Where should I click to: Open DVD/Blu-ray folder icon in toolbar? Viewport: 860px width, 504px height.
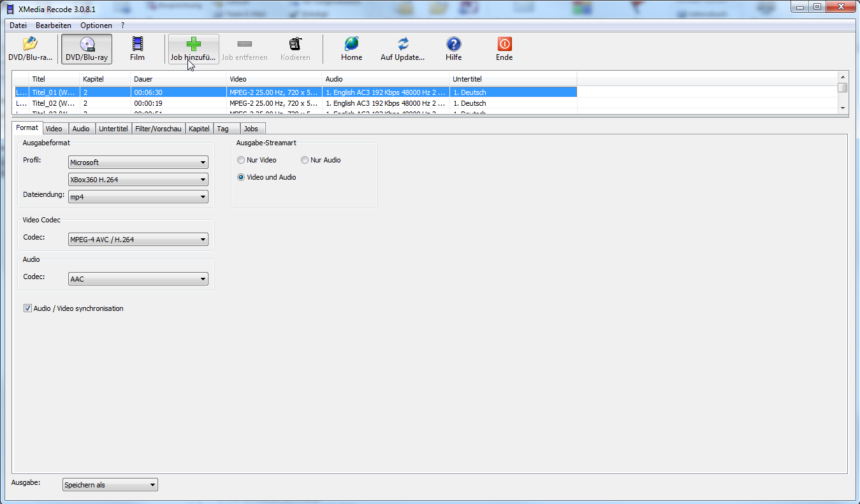[x=30, y=45]
